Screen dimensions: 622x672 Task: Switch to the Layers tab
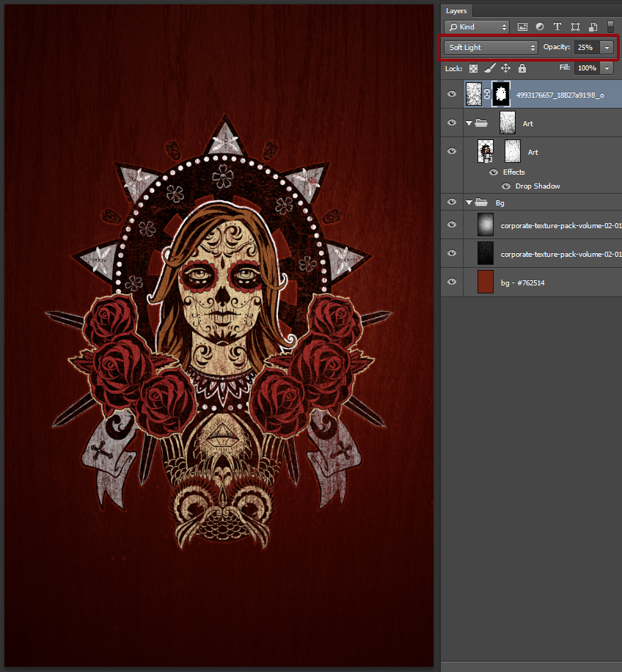click(456, 11)
